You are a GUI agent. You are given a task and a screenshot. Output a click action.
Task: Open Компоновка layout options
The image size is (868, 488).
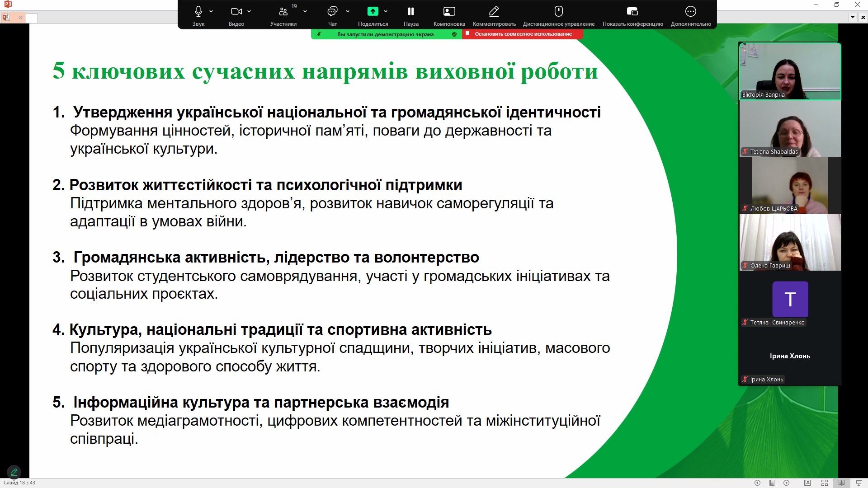click(449, 11)
